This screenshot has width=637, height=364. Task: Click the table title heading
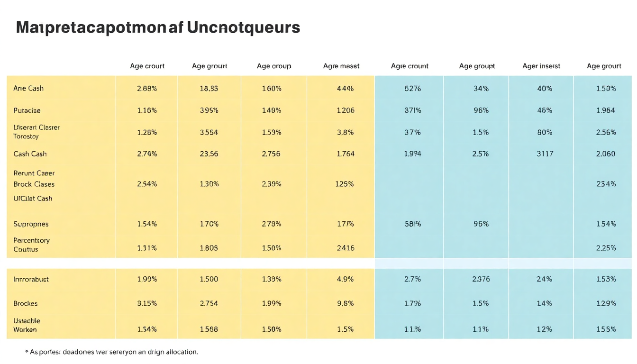coord(158,27)
